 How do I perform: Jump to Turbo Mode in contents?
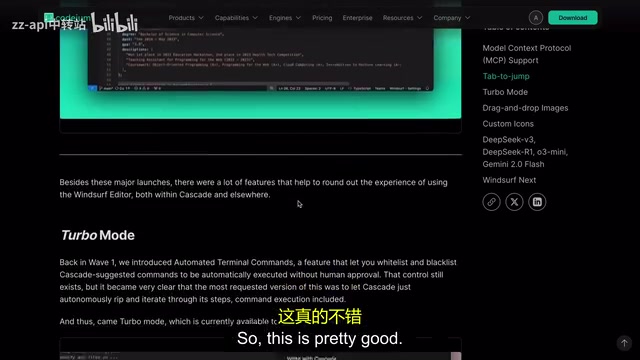click(505, 92)
